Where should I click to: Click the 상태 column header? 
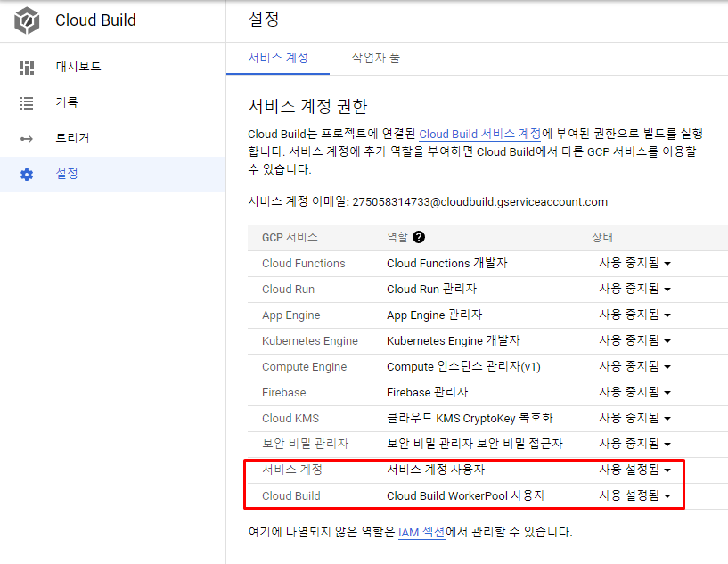point(602,238)
